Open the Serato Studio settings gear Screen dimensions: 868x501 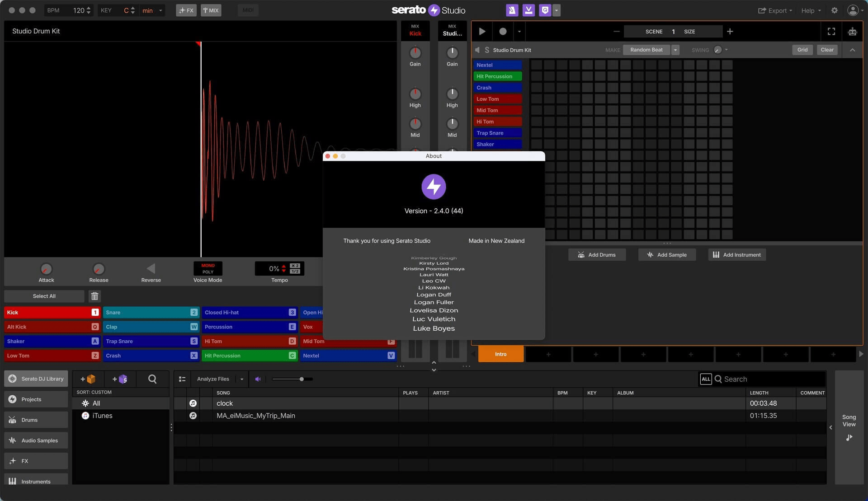[835, 10]
